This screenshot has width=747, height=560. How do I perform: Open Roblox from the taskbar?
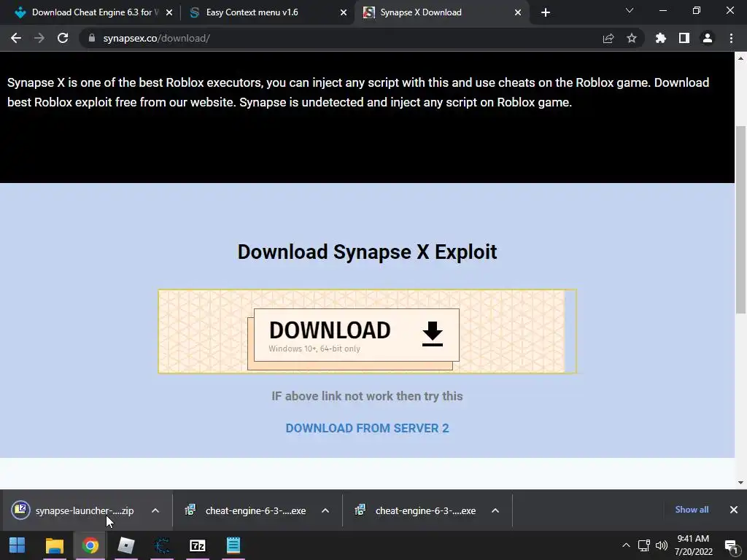tap(125, 545)
